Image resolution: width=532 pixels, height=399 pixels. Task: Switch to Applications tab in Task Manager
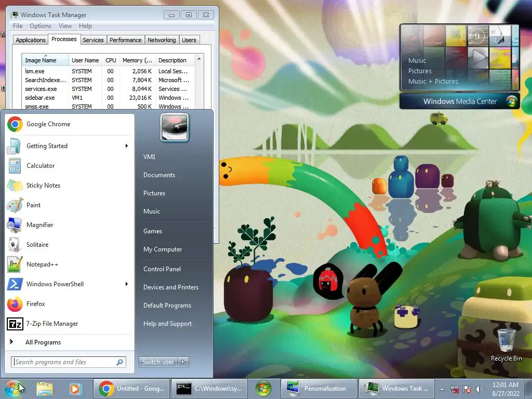31,40
